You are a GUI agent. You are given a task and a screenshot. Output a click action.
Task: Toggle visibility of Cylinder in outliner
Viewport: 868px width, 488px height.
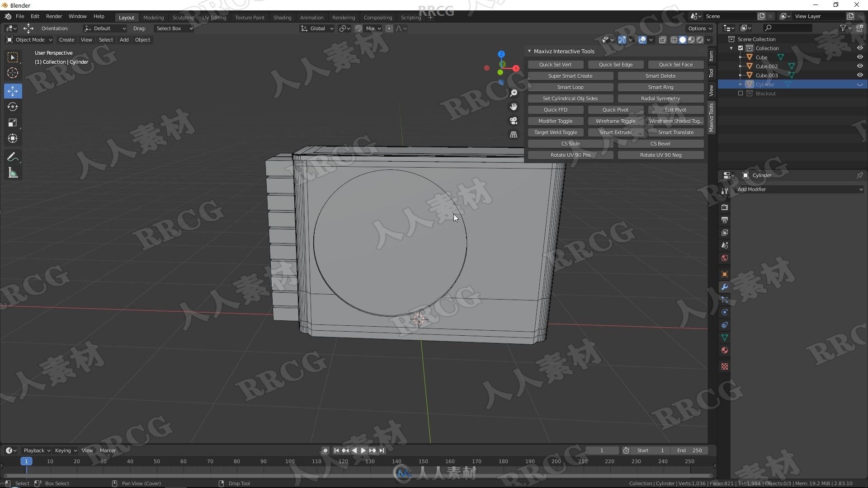[x=860, y=84]
